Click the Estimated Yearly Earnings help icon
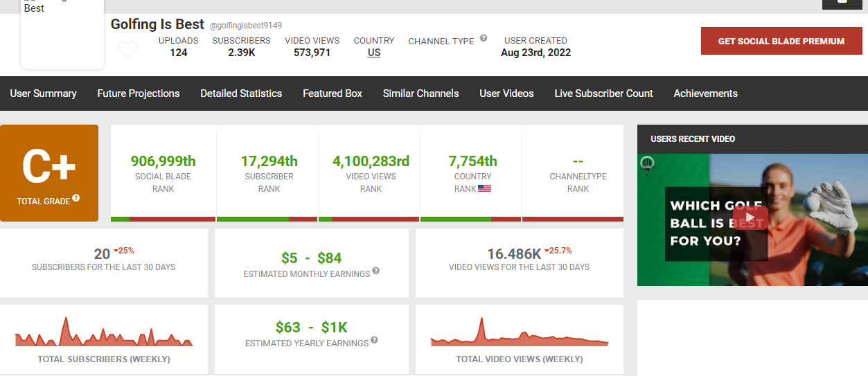The width and height of the screenshot is (868, 376). pos(374,340)
